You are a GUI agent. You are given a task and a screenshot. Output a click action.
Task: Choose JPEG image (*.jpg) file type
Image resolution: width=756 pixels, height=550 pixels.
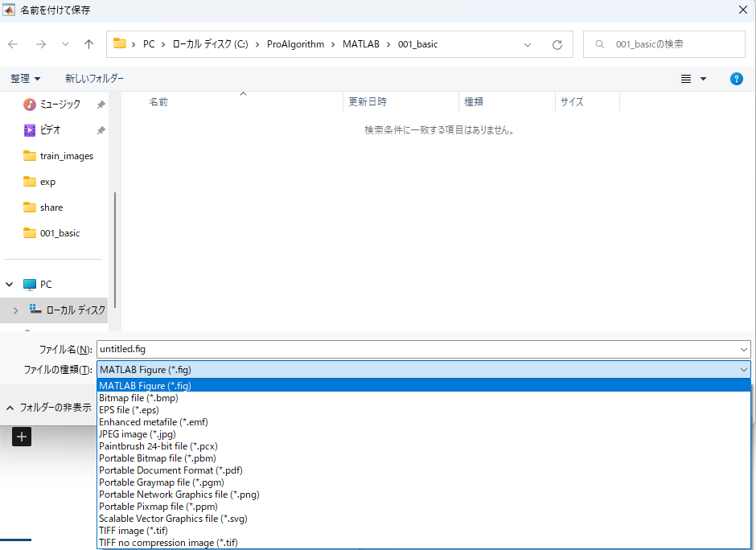tap(138, 434)
